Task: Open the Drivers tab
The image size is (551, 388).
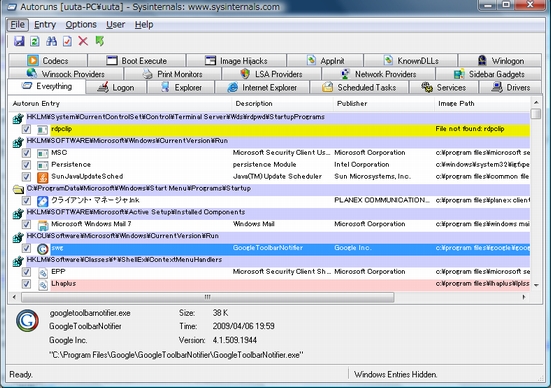Action: 510,88
